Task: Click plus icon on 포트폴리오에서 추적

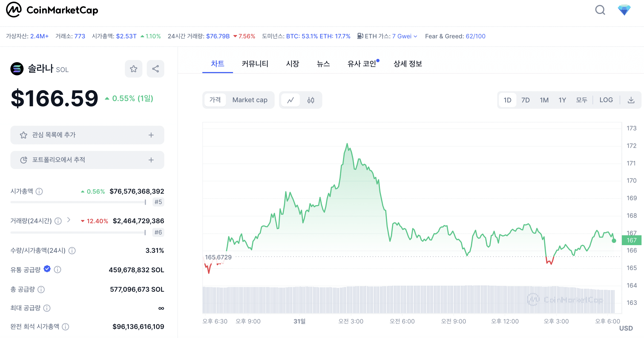Action: (151, 160)
